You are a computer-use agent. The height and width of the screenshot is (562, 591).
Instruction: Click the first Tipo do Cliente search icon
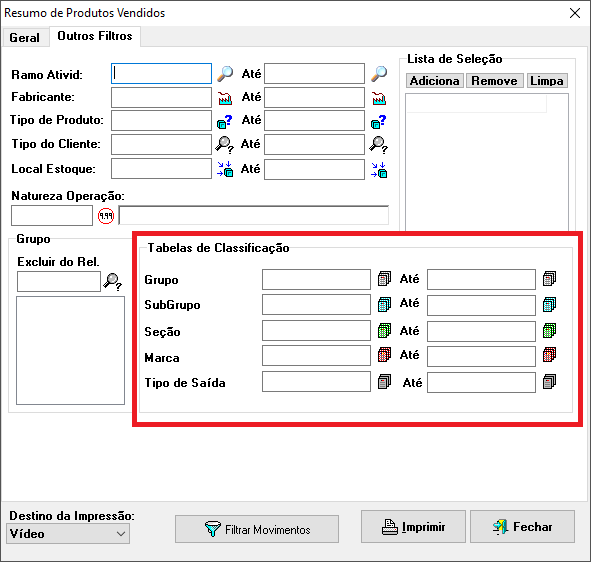pyautogui.click(x=225, y=145)
